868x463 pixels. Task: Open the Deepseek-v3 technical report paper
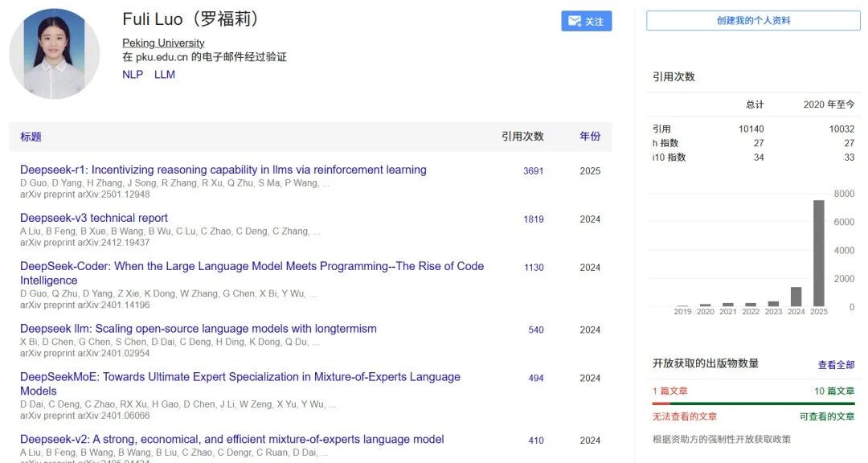pyautogui.click(x=93, y=218)
